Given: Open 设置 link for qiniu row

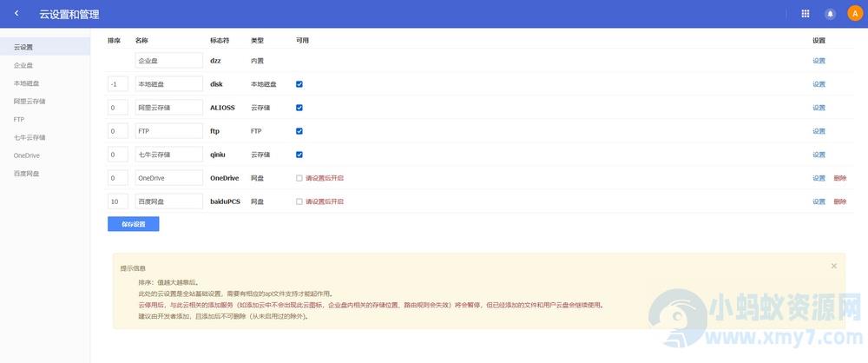Looking at the screenshot, I should pyautogui.click(x=819, y=155).
